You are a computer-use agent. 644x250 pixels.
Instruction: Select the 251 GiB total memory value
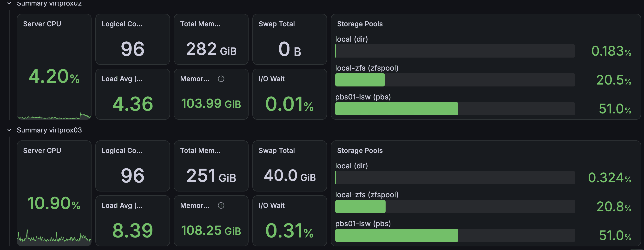click(211, 176)
